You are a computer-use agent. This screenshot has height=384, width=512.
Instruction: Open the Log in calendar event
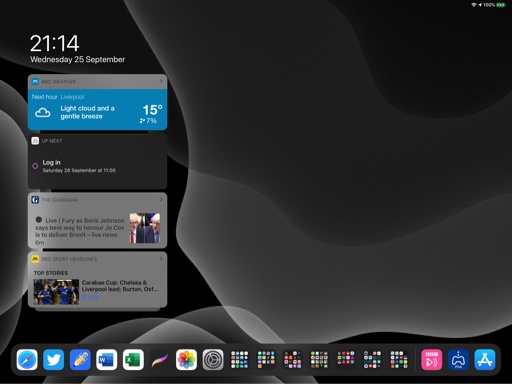[97, 166]
